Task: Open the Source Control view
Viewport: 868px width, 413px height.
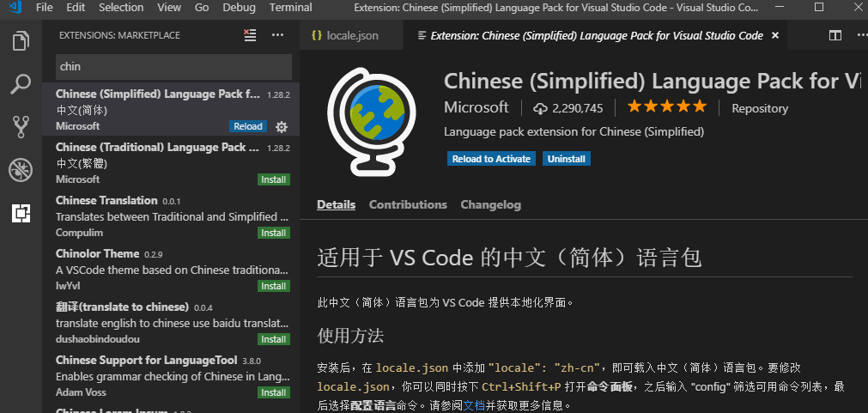Action: pyautogui.click(x=21, y=127)
